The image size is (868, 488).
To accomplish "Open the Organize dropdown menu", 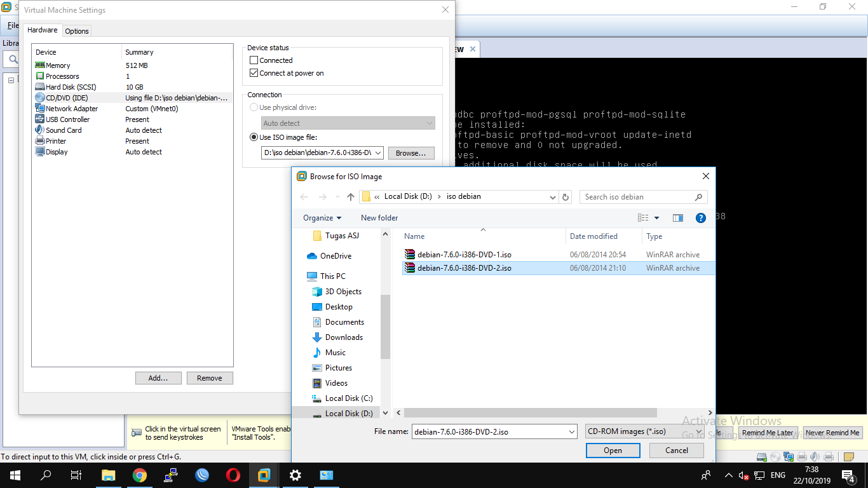I will coord(322,218).
